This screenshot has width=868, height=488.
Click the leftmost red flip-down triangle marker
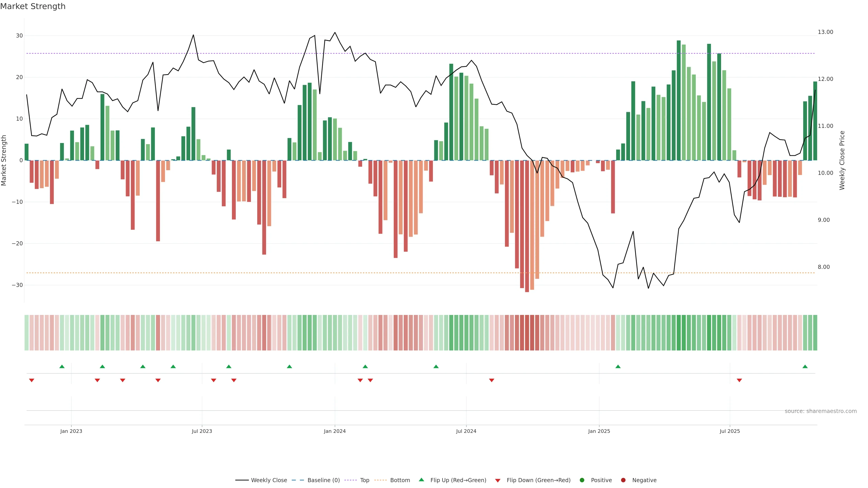point(32,380)
